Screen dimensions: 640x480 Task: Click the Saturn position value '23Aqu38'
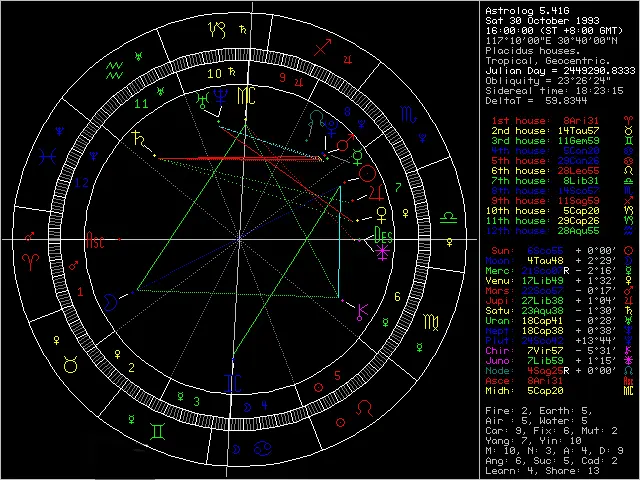click(x=542, y=311)
